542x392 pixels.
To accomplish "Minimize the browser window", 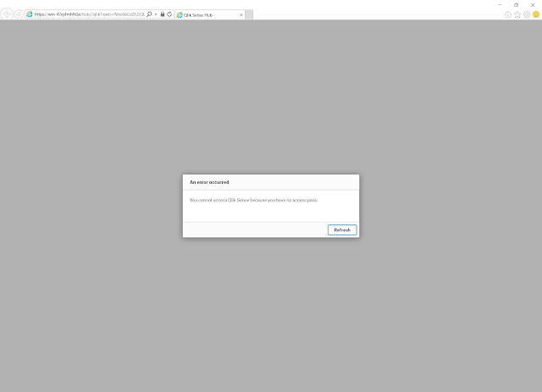I will click(x=500, y=5).
